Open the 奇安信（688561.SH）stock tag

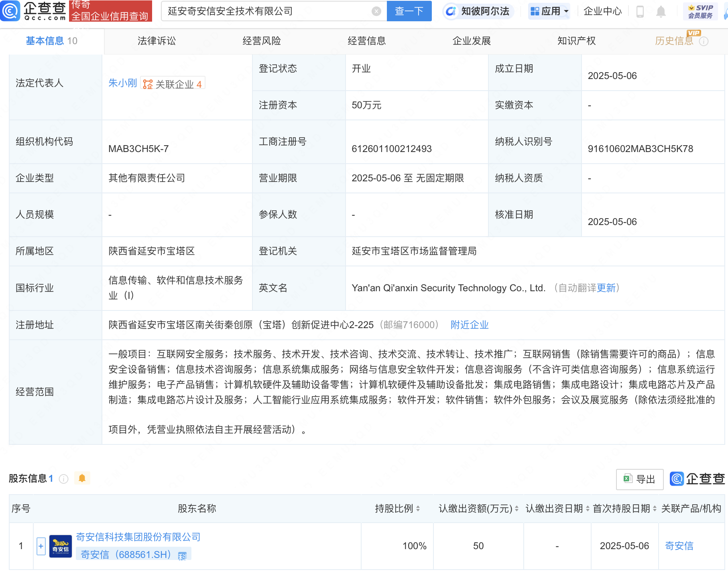click(133, 555)
